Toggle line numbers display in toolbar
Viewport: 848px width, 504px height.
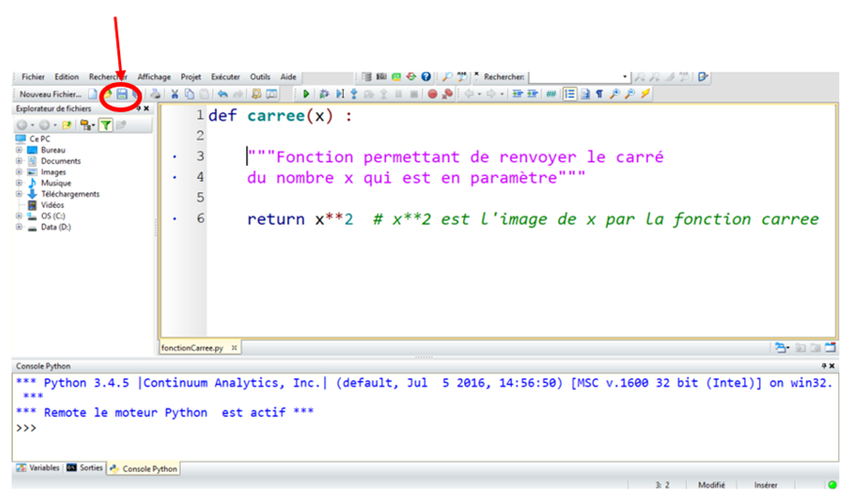click(571, 94)
